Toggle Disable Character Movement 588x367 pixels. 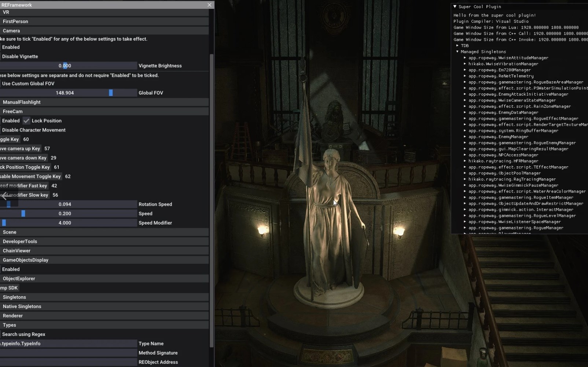click(x=33, y=130)
